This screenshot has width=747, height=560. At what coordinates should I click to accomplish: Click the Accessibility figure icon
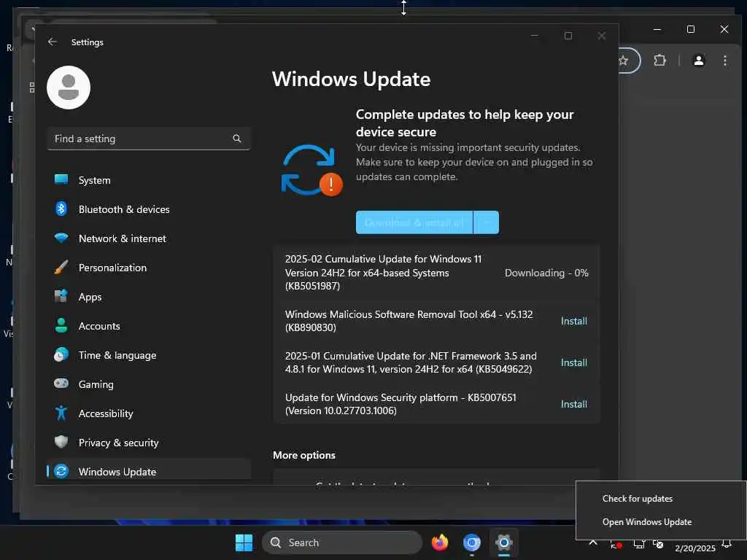coord(61,413)
